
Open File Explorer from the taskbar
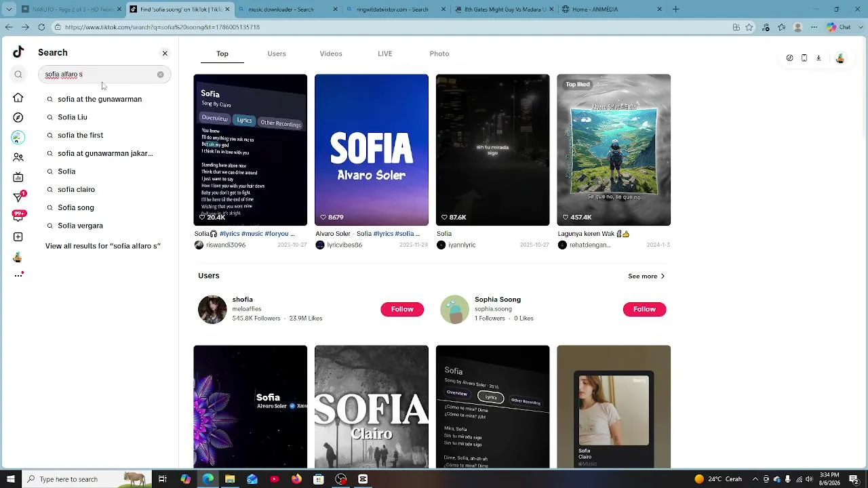pyautogui.click(x=230, y=479)
